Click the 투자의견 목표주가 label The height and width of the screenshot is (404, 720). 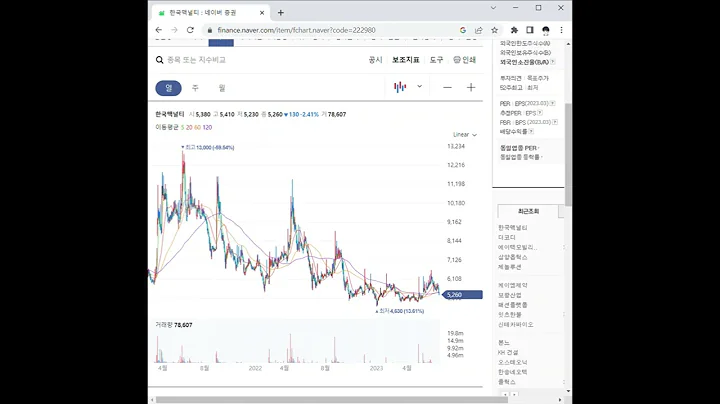click(524, 78)
